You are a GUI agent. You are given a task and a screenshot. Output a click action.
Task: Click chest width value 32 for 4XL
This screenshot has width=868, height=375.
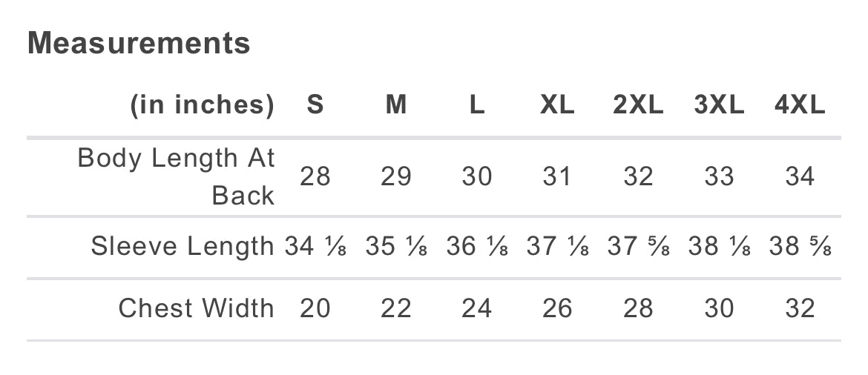coord(800,308)
